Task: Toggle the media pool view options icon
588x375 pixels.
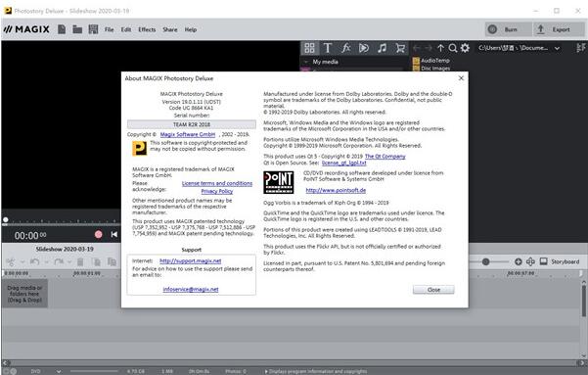Action: point(581,48)
